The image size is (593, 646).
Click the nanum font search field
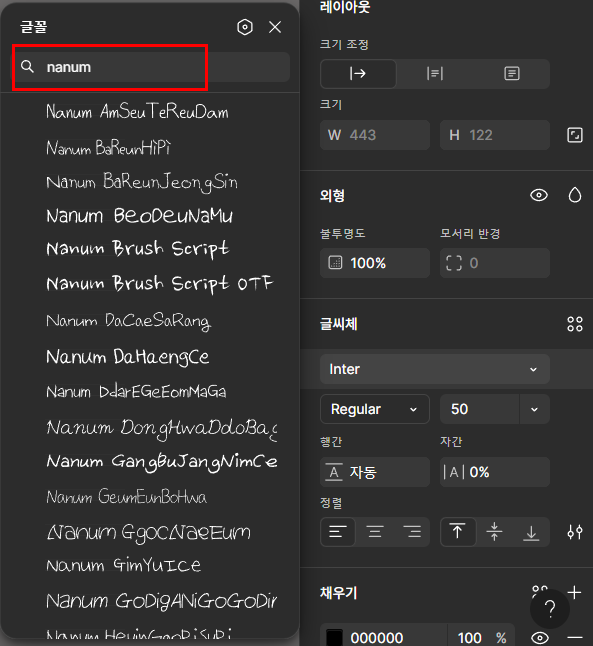coord(151,67)
